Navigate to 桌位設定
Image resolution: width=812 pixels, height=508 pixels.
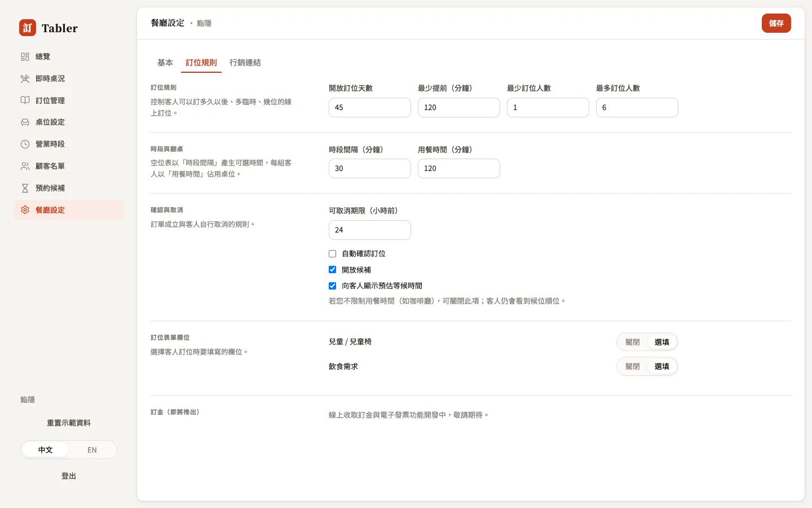[x=69, y=122]
